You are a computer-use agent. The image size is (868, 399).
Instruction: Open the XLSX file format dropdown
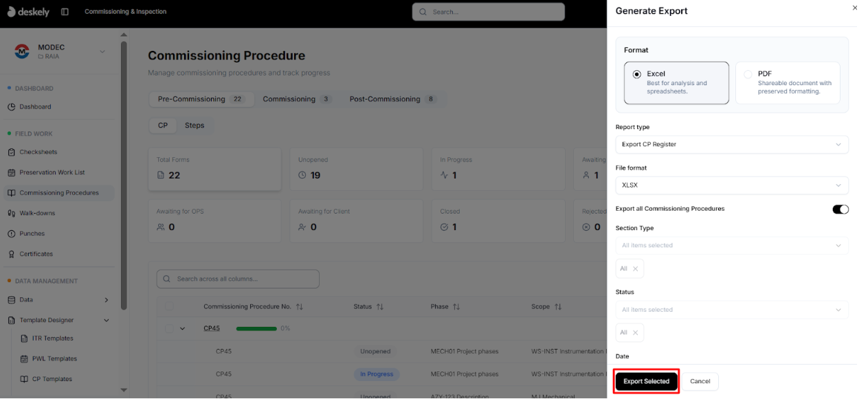click(732, 185)
